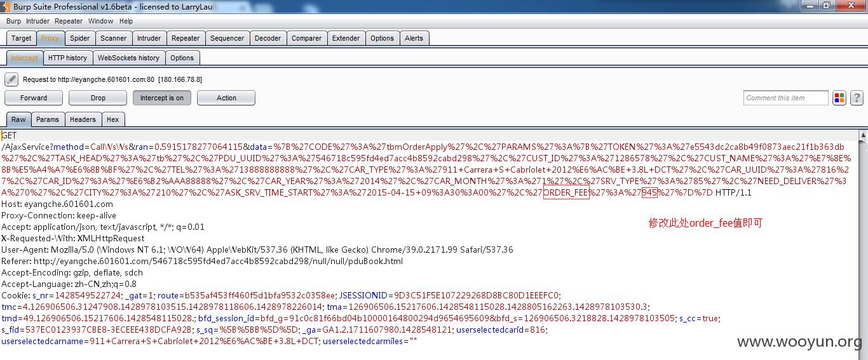The image size is (868, 360).
Task: Open the Comparer tab
Action: (307, 38)
